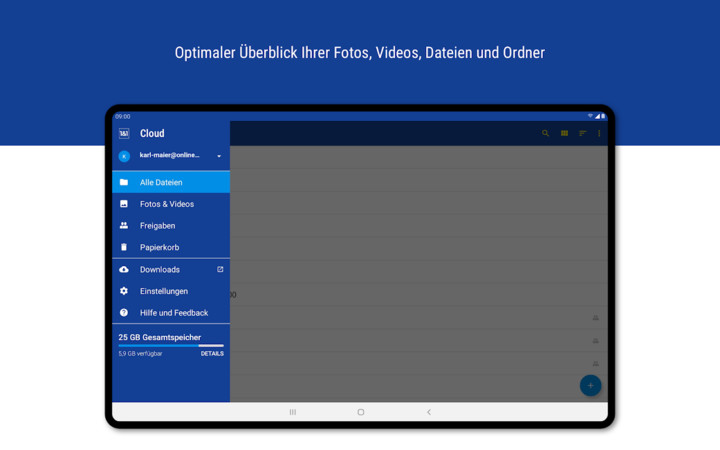Viewport: 720px width, 450px height.
Task: Click the Downloads cloud icon
Action: (x=124, y=270)
